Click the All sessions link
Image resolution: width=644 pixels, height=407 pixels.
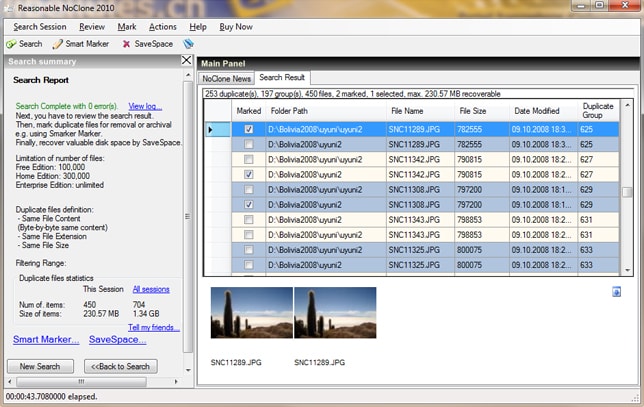click(151, 289)
